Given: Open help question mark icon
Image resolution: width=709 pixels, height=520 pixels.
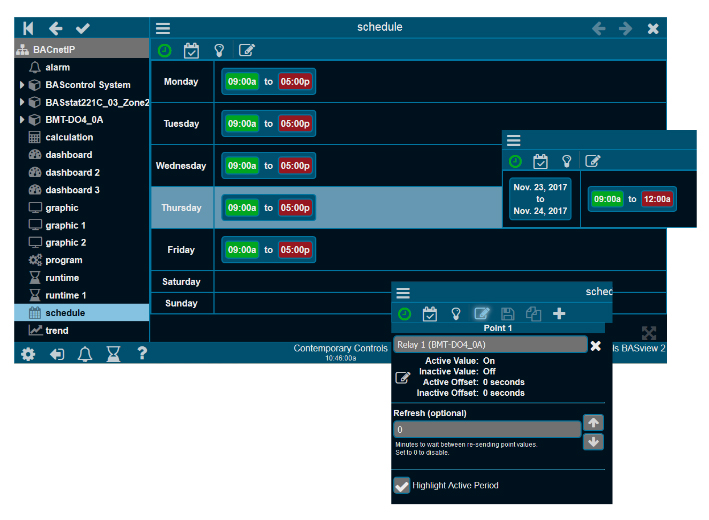Looking at the screenshot, I should 142,353.
